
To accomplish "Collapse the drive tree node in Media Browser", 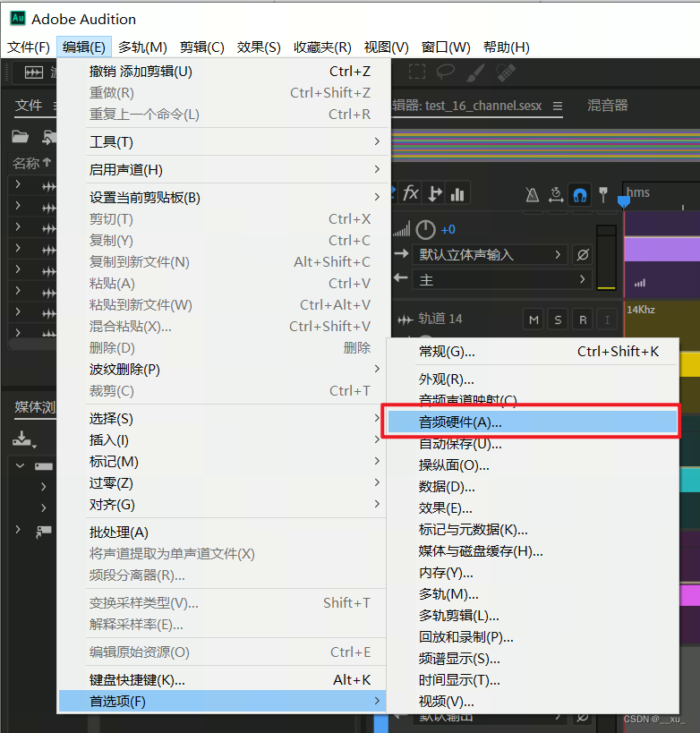I will click(x=20, y=465).
